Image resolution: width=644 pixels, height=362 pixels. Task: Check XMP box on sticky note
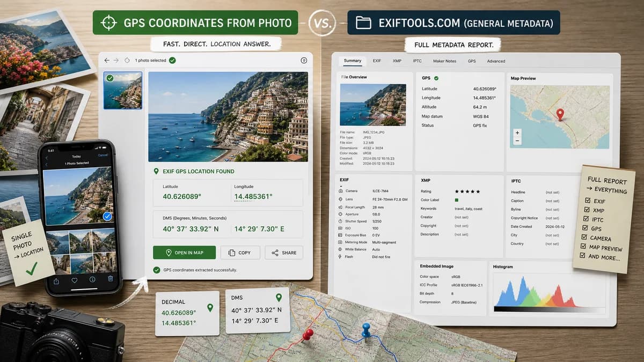587,210
